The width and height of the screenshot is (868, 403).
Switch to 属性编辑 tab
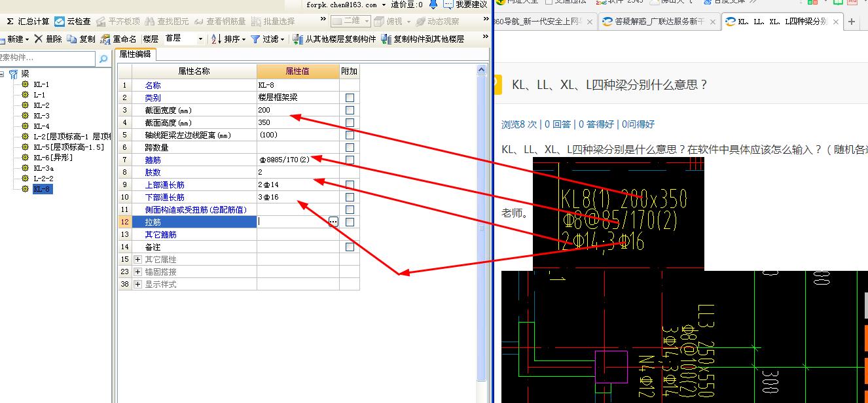tap(135, 54)
